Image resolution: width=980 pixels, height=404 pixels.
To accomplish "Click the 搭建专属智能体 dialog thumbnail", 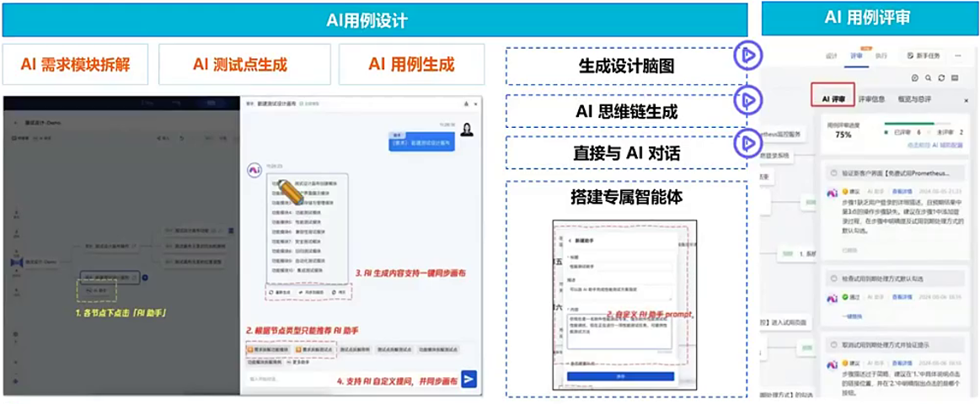I will [624, 305].
